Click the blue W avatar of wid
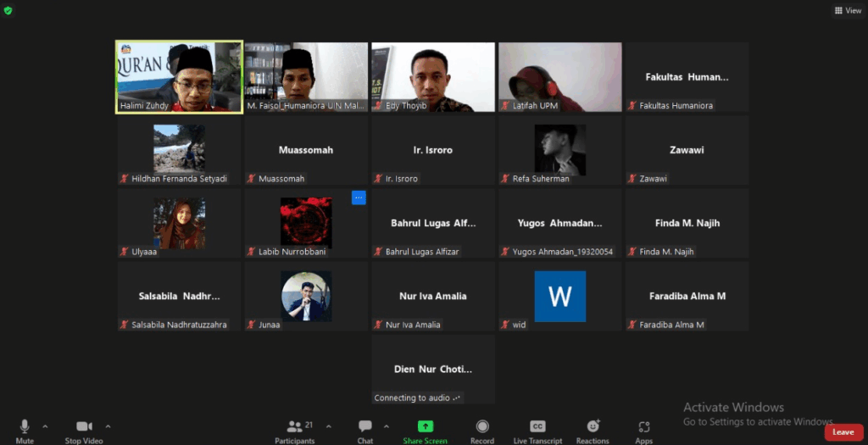868x445 pixels. 559,296
